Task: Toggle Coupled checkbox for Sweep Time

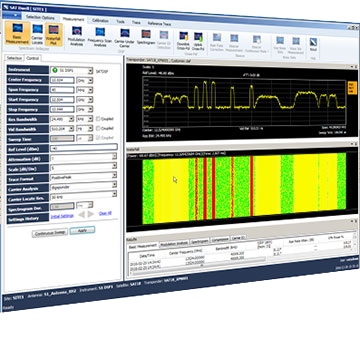Action: click(98, 137)
